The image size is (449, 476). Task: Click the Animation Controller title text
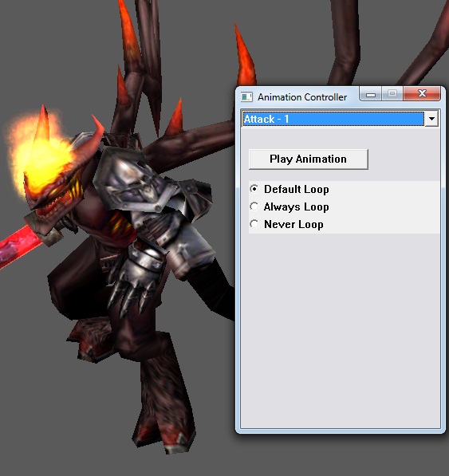[302, 97]
